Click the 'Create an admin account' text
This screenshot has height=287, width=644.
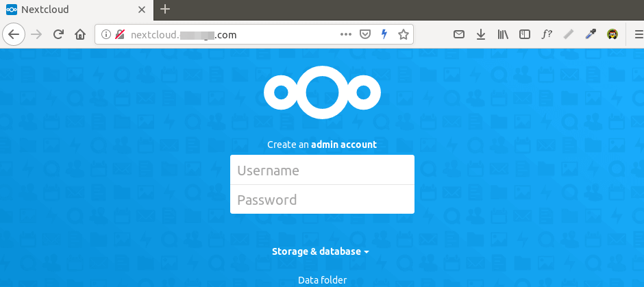[x=322, y=145]
